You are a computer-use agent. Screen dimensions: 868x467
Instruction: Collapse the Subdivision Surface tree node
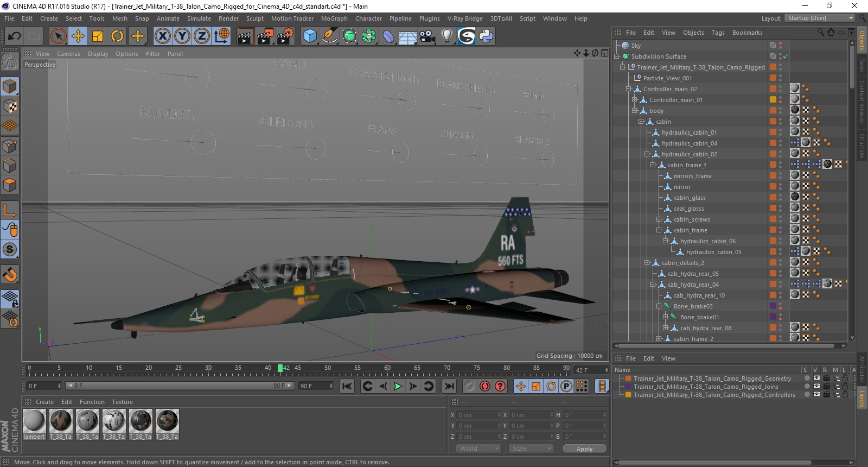617,56
